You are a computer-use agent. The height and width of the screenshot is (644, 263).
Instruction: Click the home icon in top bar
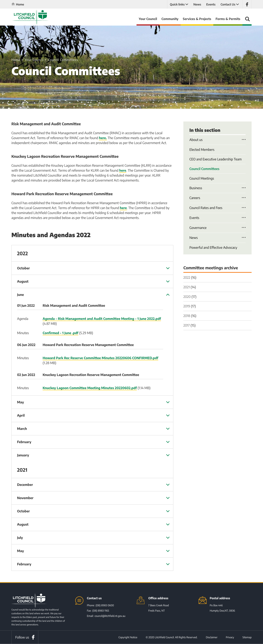click(13, 4)
